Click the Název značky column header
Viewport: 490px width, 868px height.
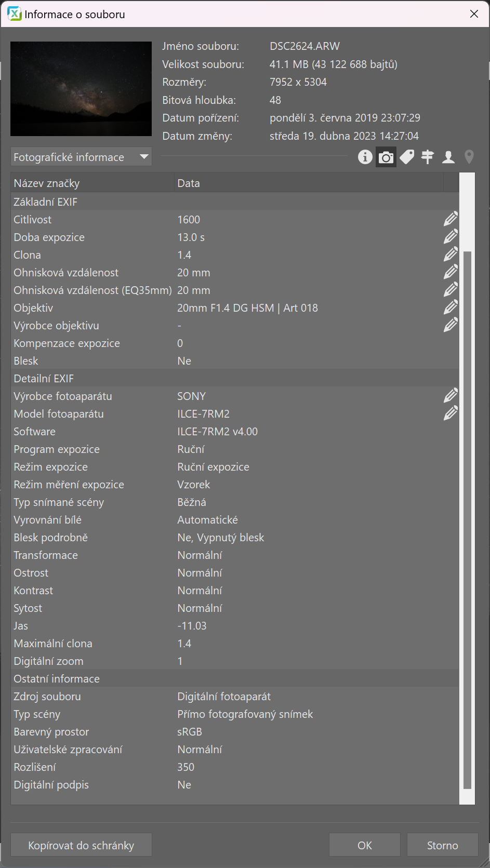click(92, 183)
